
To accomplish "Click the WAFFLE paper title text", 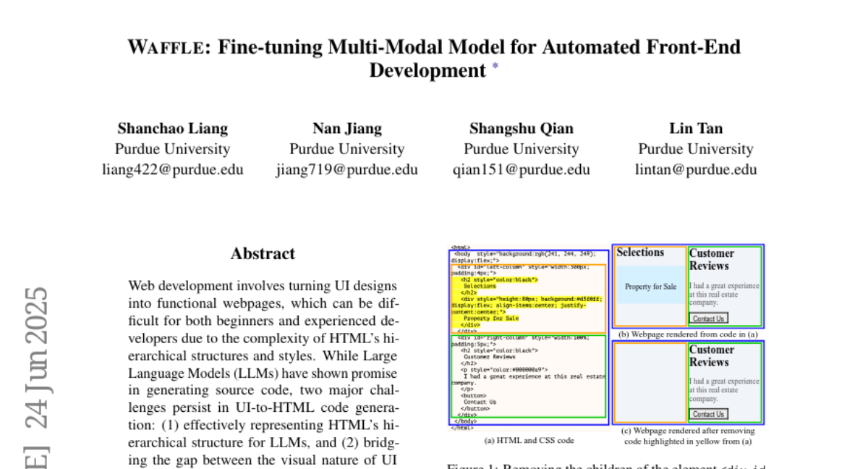I will pyautogui.click(x=434, y=48).
